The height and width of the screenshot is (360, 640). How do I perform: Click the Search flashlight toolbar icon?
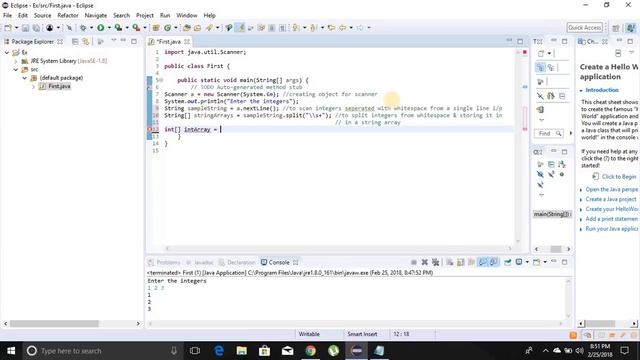point(209,28)
